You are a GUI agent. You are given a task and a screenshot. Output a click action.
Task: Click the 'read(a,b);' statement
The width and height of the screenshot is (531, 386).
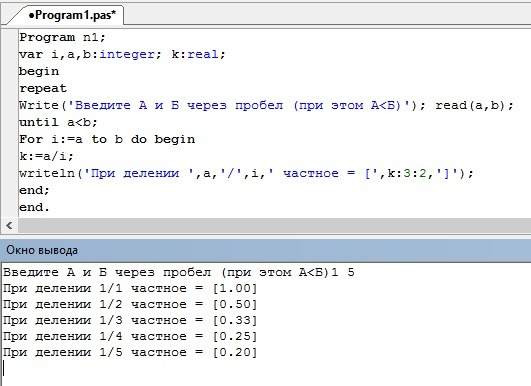click(474, 105)
